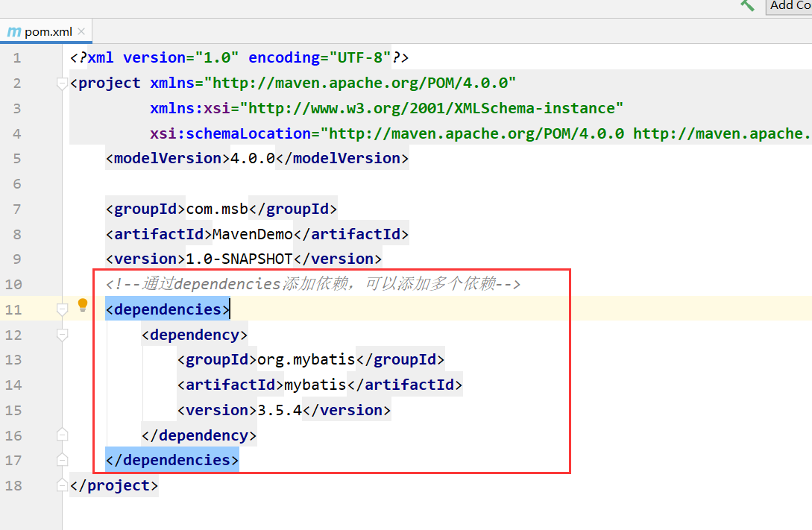The width and height of the screenshot is (812, 530).
Task: Collapse the dependency block on line 12
Action: (62, 335)
